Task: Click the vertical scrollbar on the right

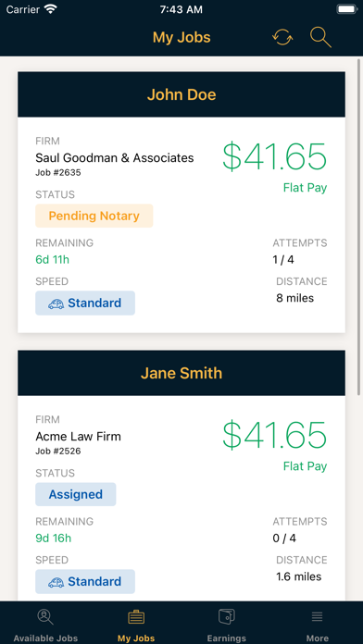Action: pyautogui.click(x=359, y=226)
